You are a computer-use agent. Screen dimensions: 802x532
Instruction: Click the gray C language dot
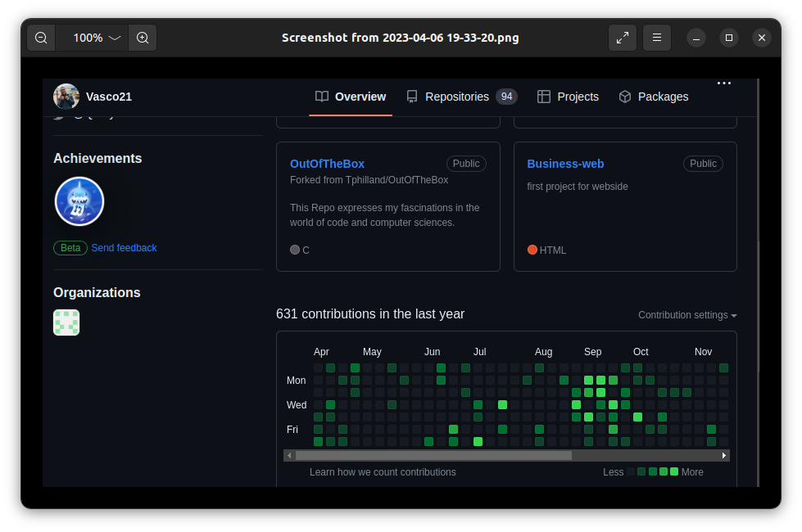[x=295, y=250]
